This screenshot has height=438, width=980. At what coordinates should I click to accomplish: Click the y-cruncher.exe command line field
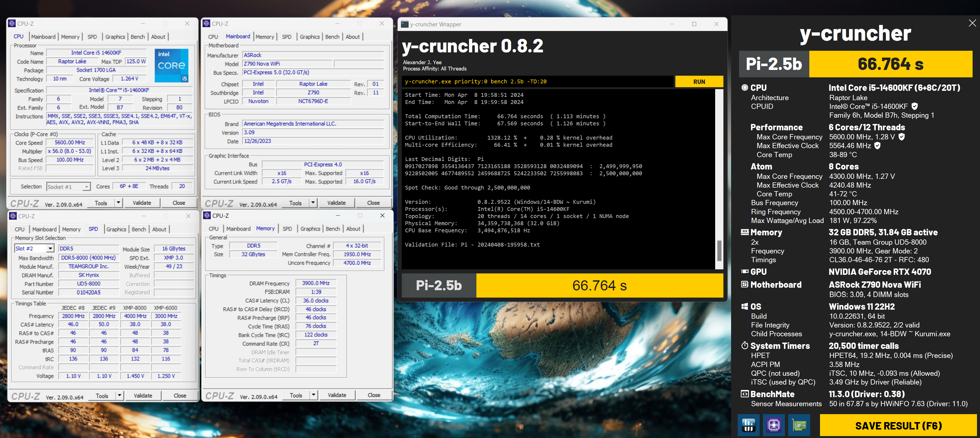click(x=538, y=82)
